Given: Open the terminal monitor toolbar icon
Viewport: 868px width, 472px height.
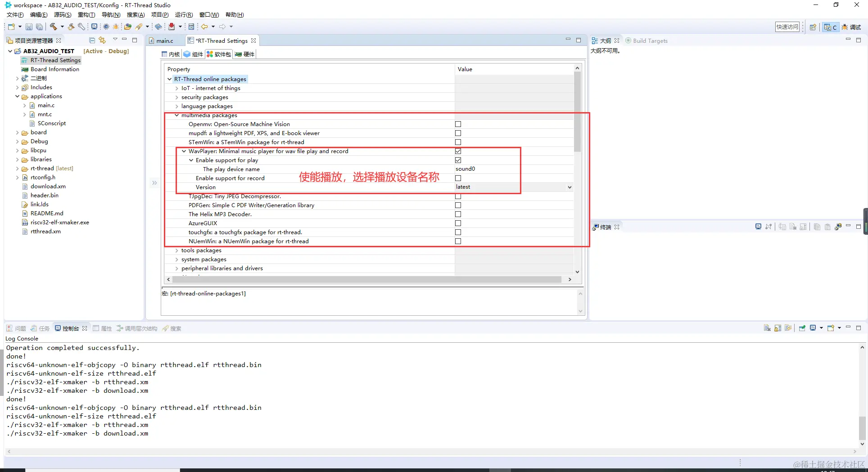Looking at the screenshot, I should tap(94, 27).
